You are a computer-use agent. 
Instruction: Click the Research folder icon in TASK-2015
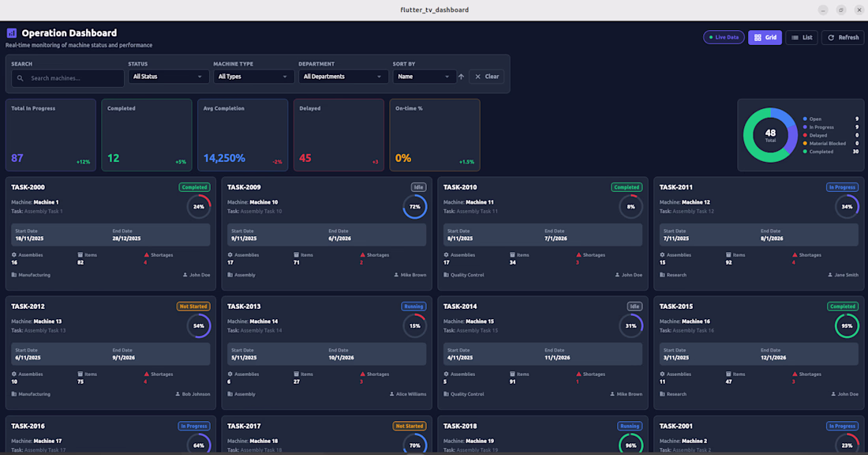[662, 394]
